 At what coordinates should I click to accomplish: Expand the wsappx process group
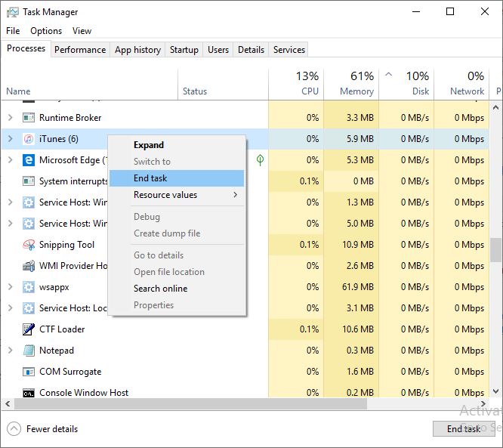click(11, 287)
